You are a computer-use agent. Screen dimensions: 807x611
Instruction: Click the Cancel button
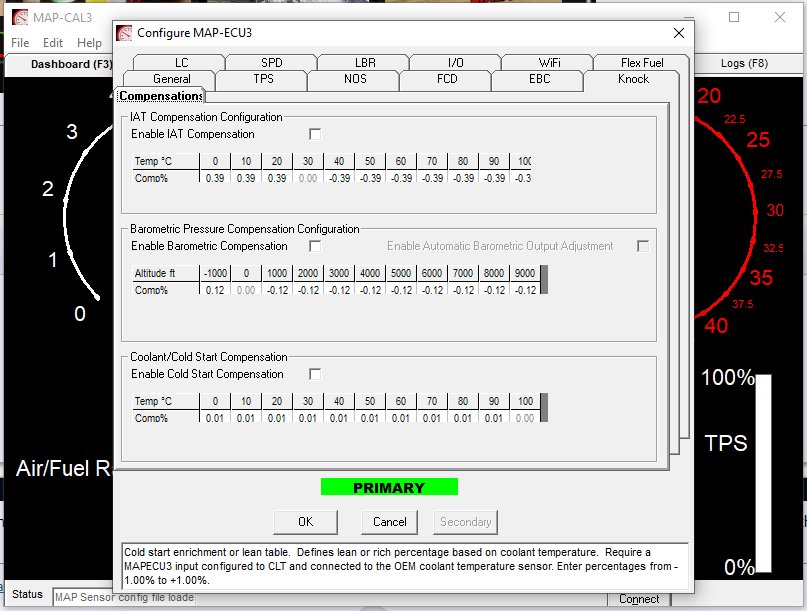click(390, 522)
